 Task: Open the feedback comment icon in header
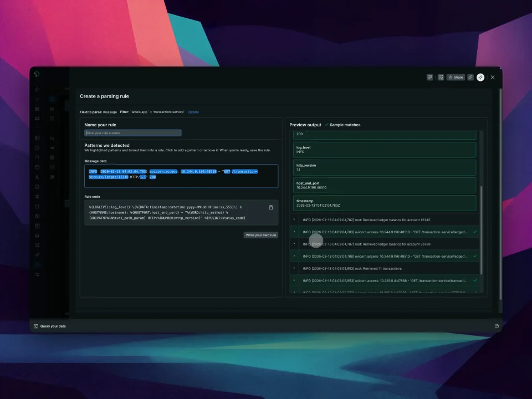pos(429,78)
